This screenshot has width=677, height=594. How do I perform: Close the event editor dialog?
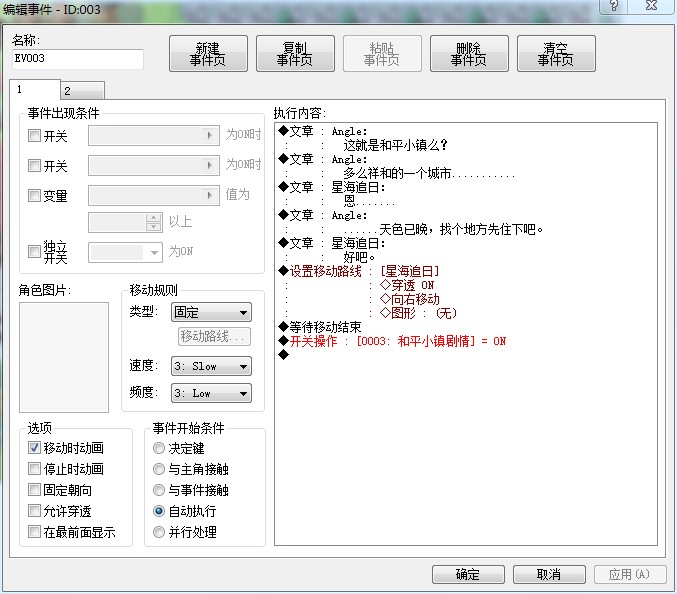651,6
